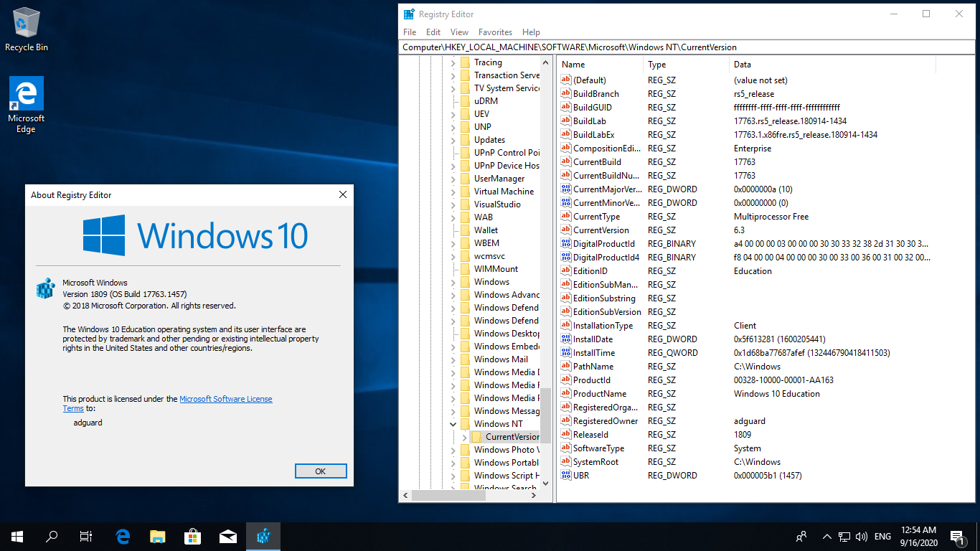Close the About Registry Editor dialog
The image size is (980, 551).
(343, 194)
